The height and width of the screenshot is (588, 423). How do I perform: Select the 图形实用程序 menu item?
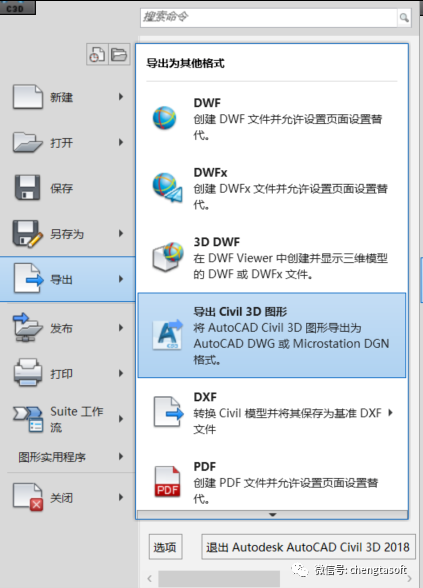point(68,456)
